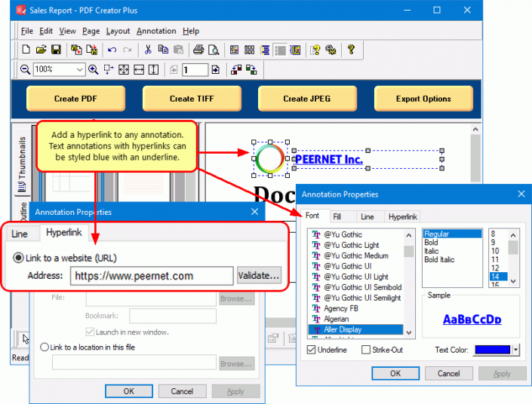This screenshot has height=404, width=532.
Task: Toggle the Strike-Out checkbox
Action: (366, 350)
